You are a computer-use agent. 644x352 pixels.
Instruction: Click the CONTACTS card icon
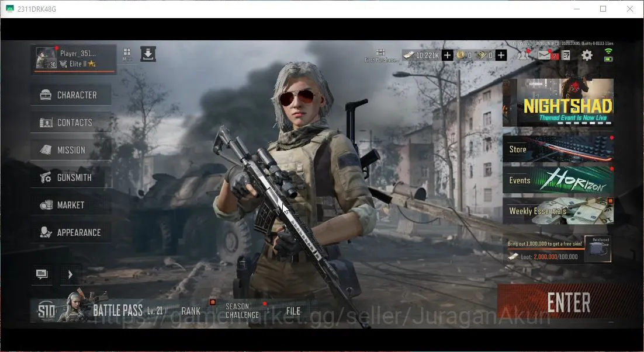click(46, 122)
